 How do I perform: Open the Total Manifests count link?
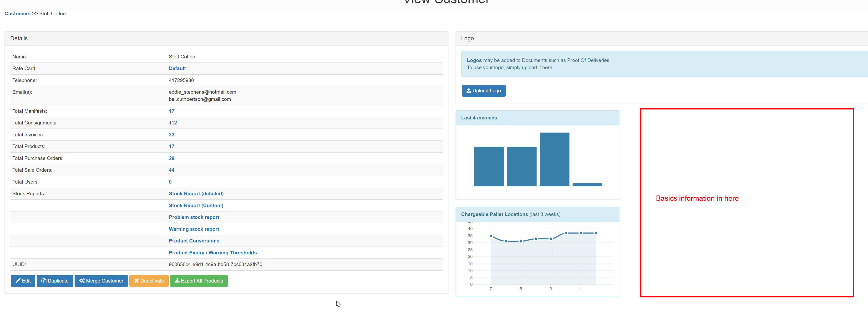pos(172,111)
